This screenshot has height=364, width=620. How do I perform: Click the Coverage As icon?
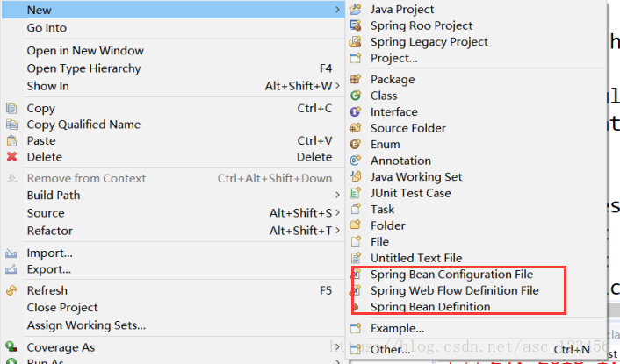click(11, 347)
